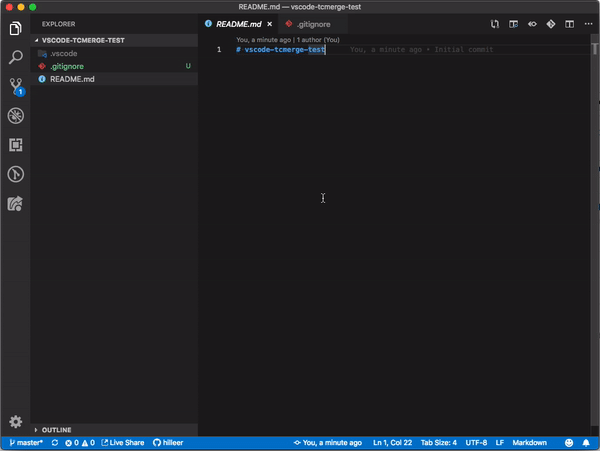Open the Extensions view icon
Viewport: 600px width, 451px height.
(x=16, y=145)
